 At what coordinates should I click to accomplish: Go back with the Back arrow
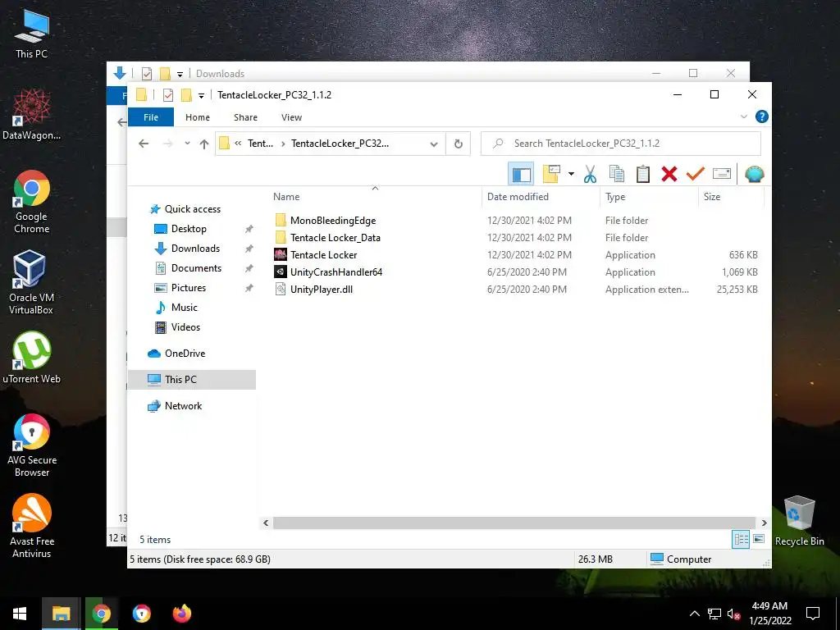pyautogui.click(x=143, y=144)
